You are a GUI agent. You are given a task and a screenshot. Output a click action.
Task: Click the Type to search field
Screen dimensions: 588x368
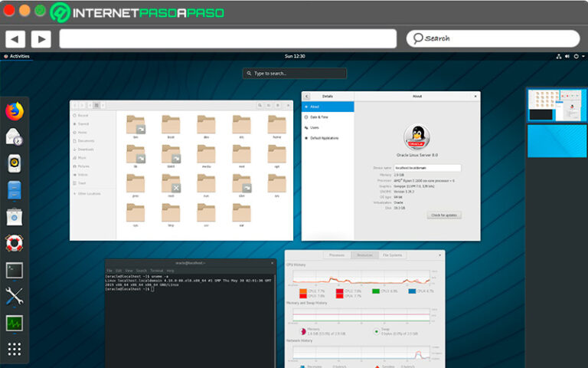point(295,74)
